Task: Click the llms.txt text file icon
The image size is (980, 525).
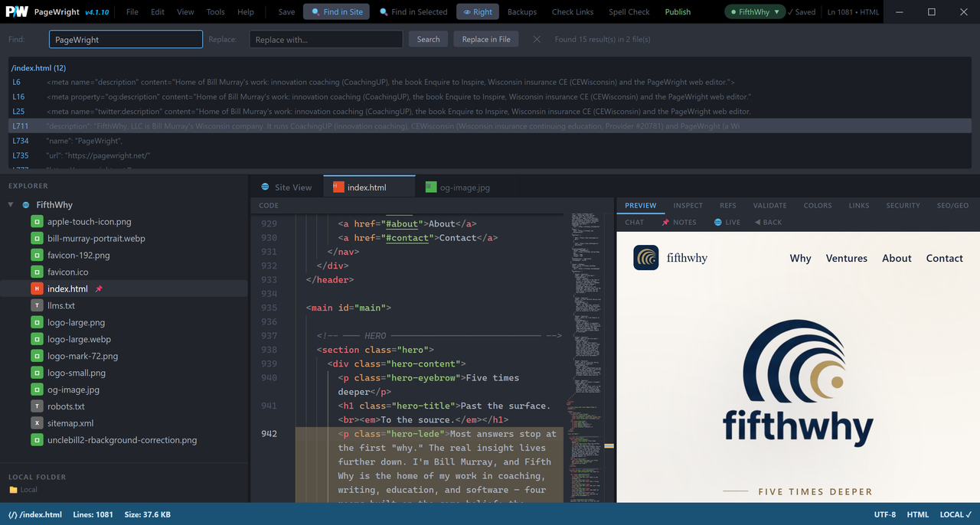Action: [37, 305]
